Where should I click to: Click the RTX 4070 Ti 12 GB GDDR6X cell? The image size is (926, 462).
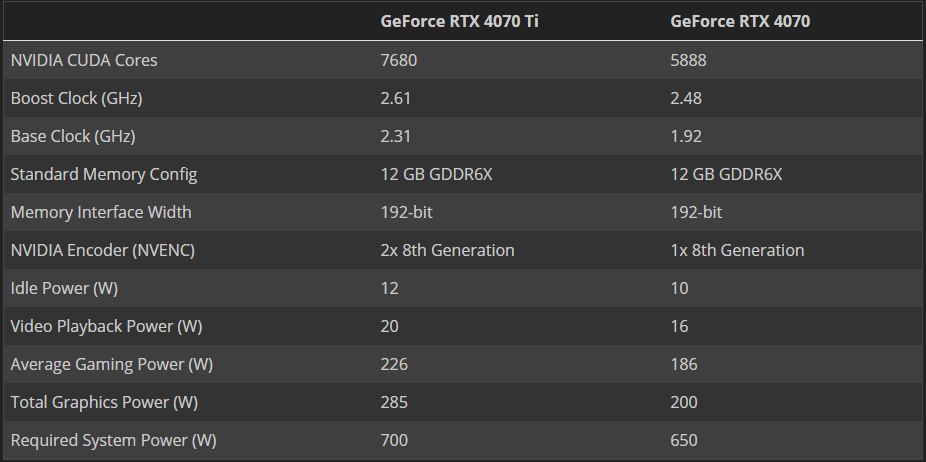pyautogui.click(x=436, y=174)
